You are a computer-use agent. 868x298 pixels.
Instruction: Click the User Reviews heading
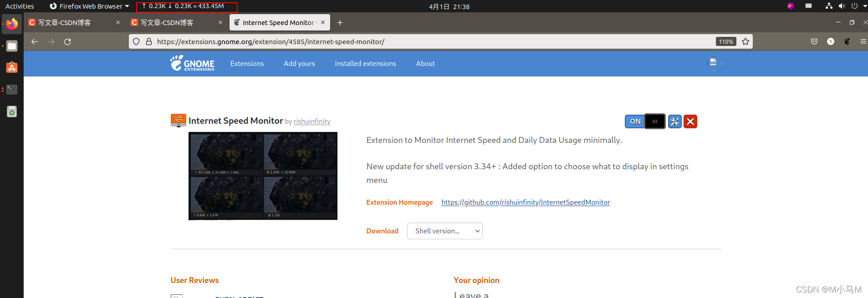194,280
